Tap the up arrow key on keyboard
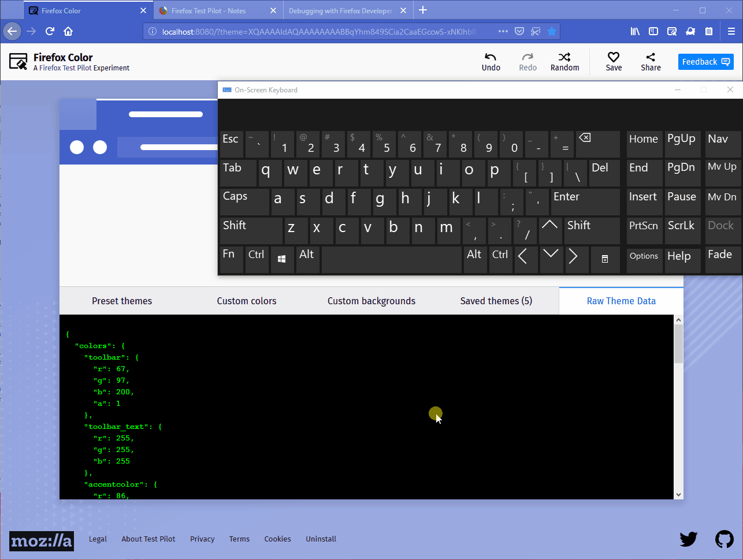Screen dimensions: 743x560 click(550, 231)
